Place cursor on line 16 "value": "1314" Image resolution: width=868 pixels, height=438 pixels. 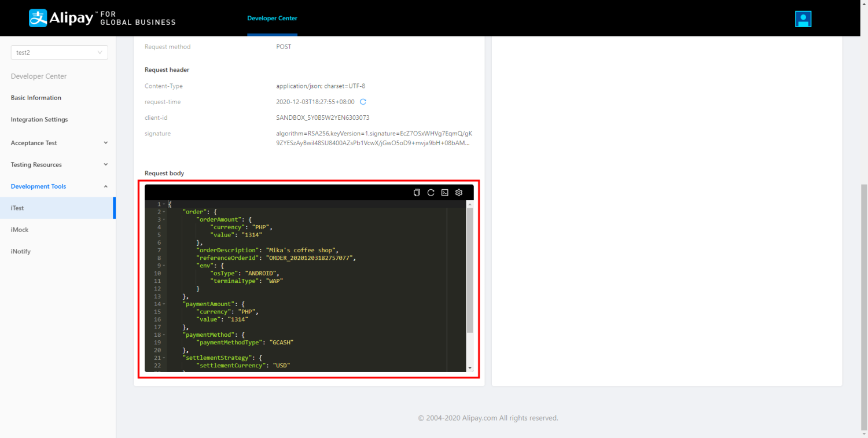[223, 319]
